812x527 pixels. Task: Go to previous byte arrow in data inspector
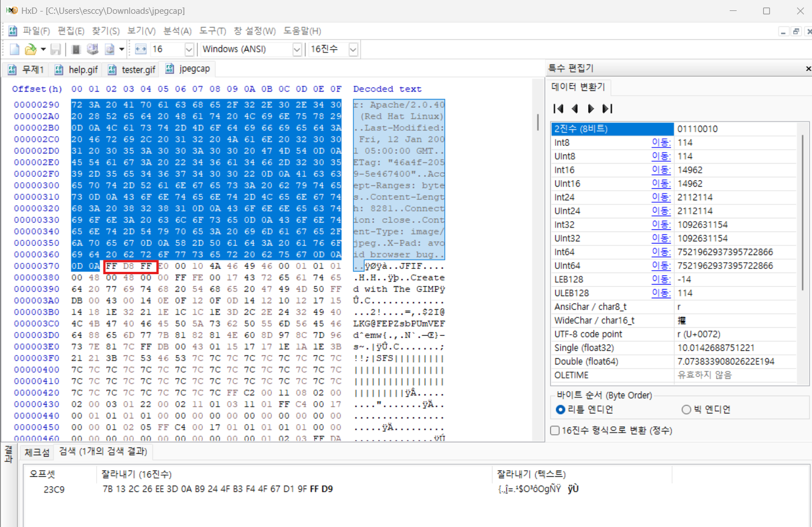[x=574, y=108]
